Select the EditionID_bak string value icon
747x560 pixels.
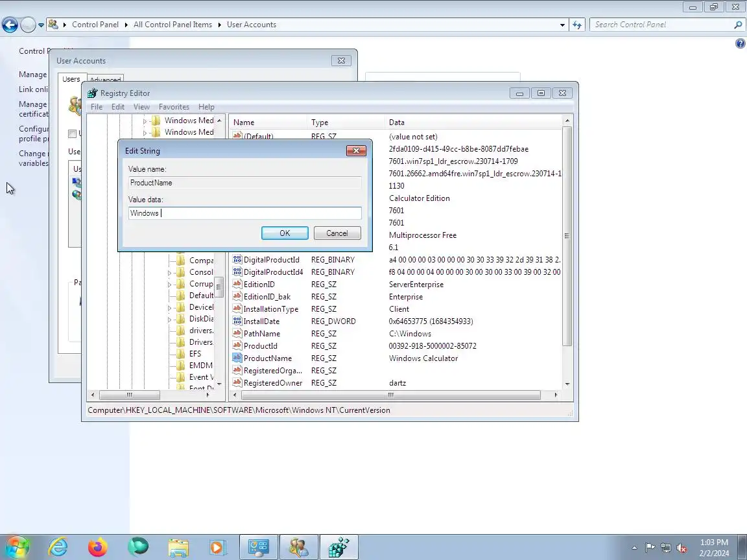coord(237,296)
